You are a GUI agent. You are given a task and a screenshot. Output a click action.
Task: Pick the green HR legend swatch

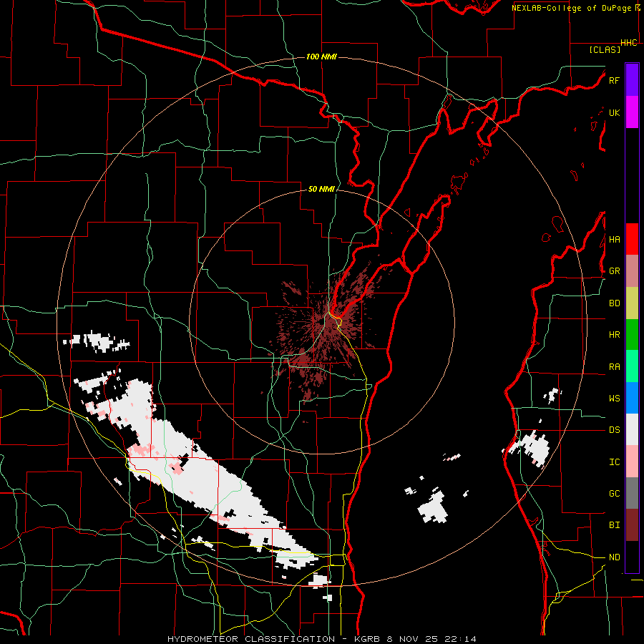(x=632, y=334)
